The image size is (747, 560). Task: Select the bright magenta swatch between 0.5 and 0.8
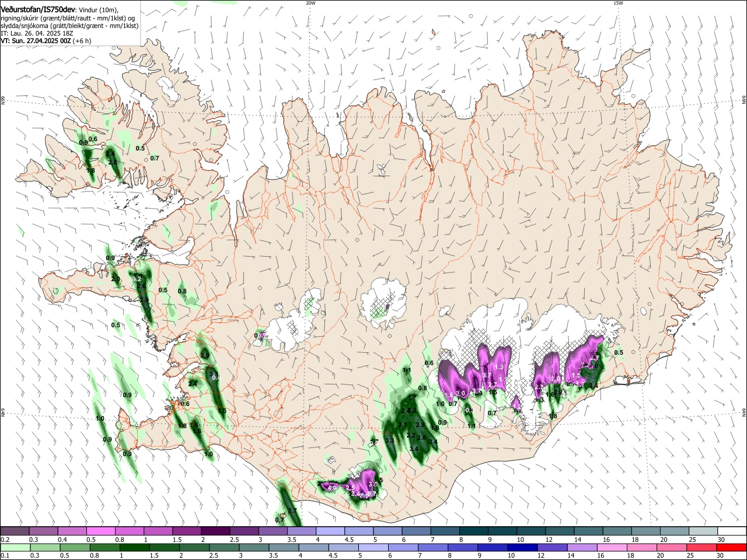(101, 531)
